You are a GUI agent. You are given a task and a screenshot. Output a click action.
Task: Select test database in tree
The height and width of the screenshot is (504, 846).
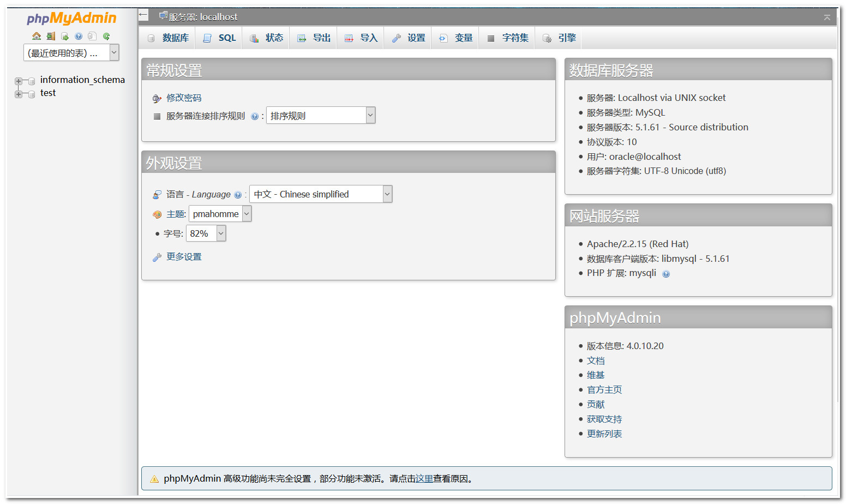click(x=48, y=93)
